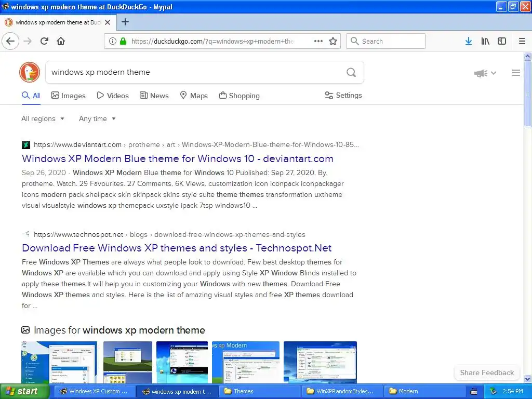Click the deviantart.com result URL
The image size is (532, 399).
(196, 145)
